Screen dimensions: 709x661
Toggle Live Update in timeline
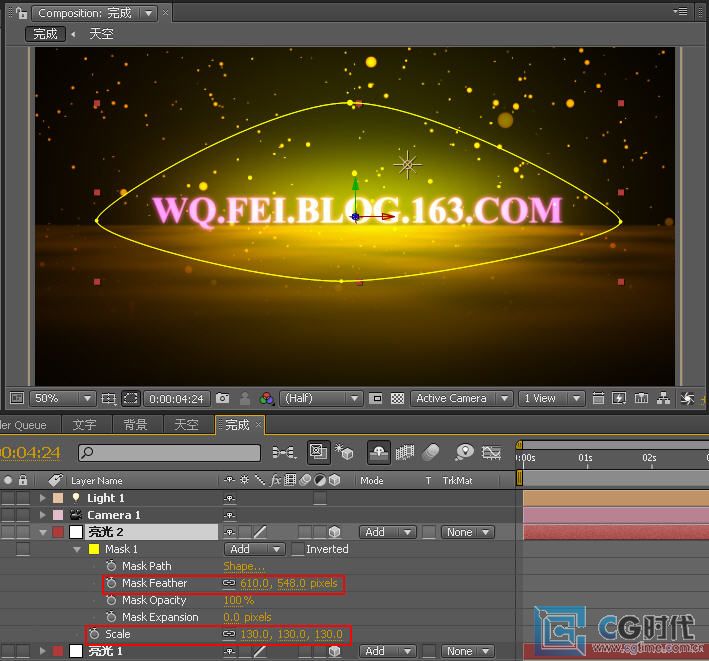point(318,452)
